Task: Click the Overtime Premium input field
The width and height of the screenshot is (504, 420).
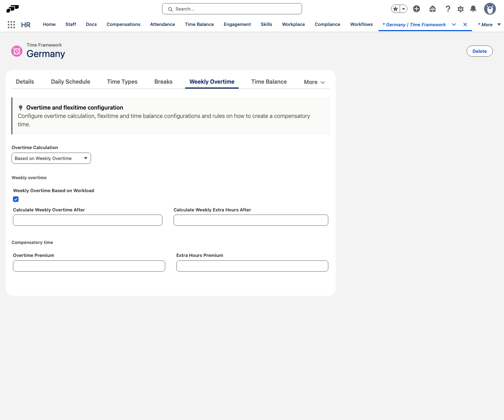Action: (x=89, y=266)
